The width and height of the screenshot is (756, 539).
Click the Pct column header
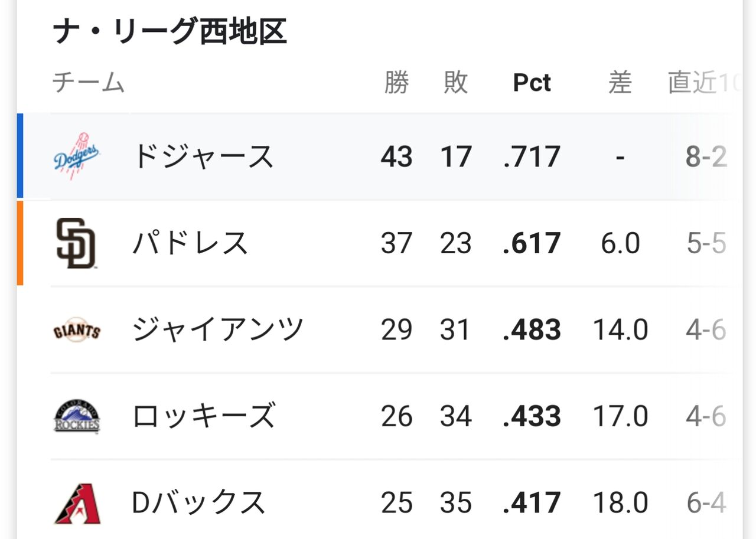[x=532, y=83]
